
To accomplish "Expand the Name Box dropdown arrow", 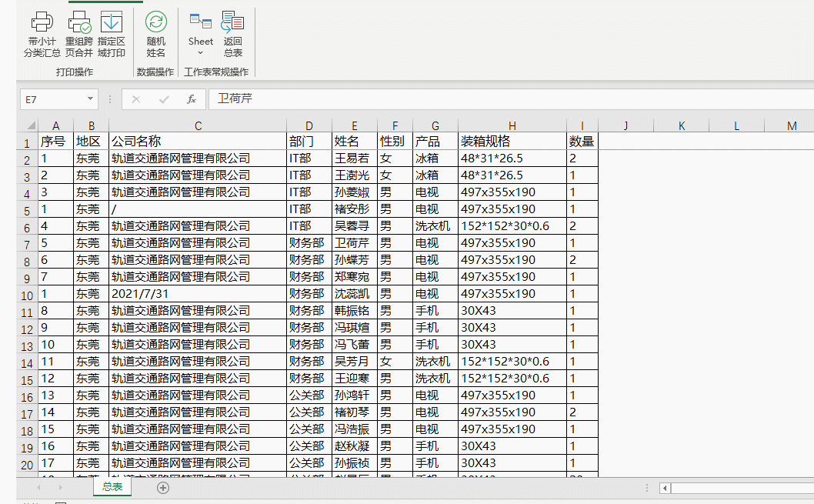I will coord(90,98).
